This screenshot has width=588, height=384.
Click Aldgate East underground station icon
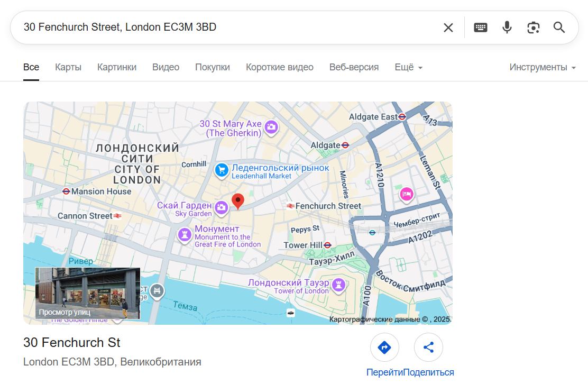(x=402, y=116)
